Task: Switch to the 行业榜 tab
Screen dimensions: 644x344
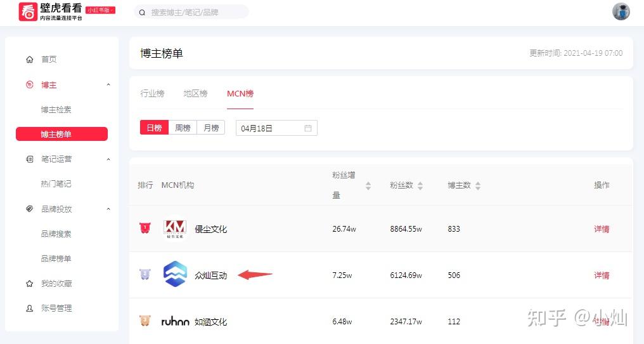Action: [x=152, y=94]
